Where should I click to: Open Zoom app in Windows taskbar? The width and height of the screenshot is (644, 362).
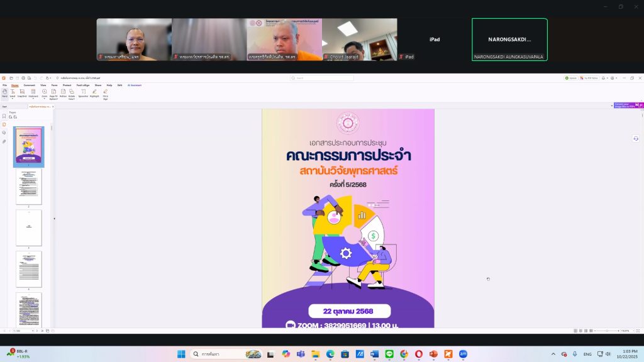463,354
